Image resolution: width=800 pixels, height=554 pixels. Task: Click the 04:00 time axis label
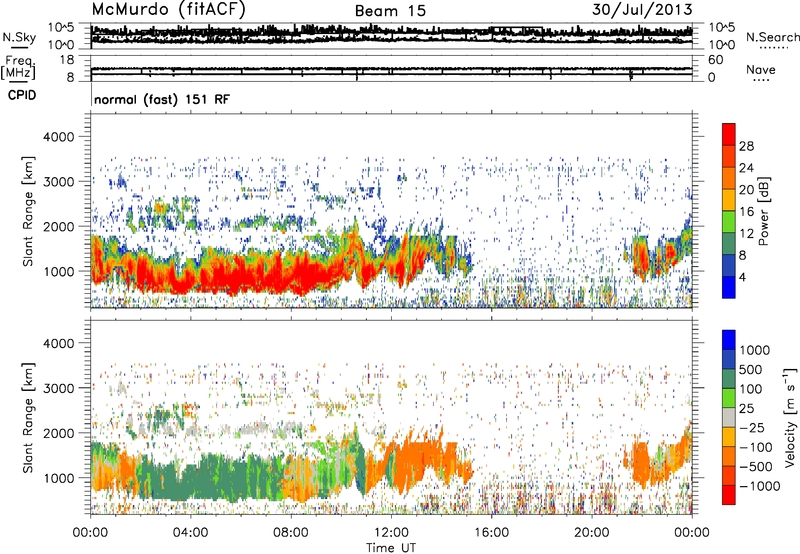[190, 533]
